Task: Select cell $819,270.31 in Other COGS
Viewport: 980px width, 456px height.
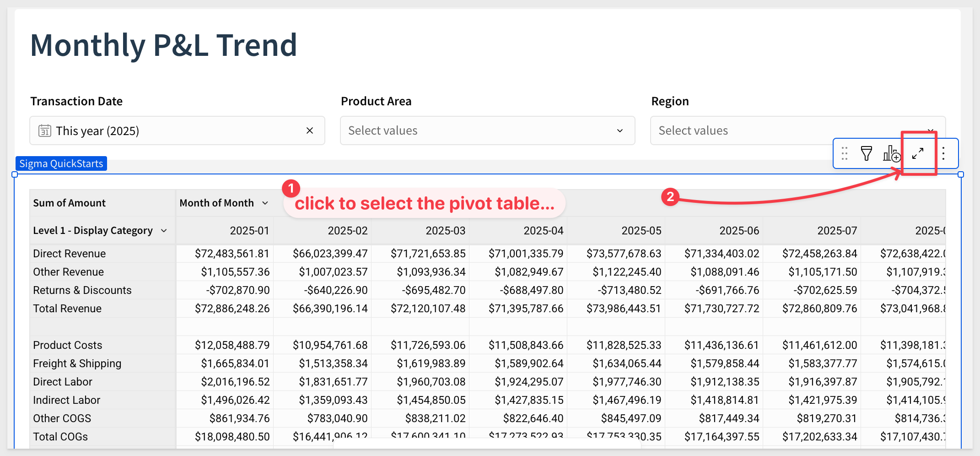Action: (812, 418)
